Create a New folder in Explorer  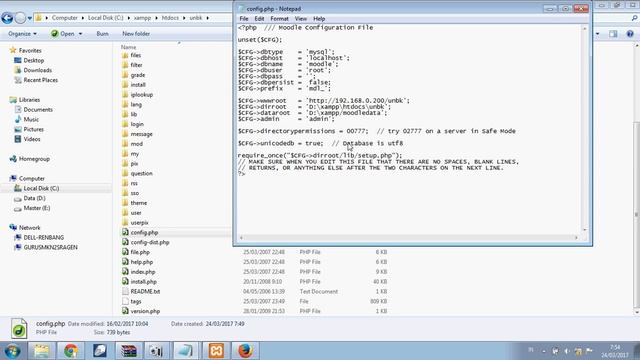pos(136,33)
